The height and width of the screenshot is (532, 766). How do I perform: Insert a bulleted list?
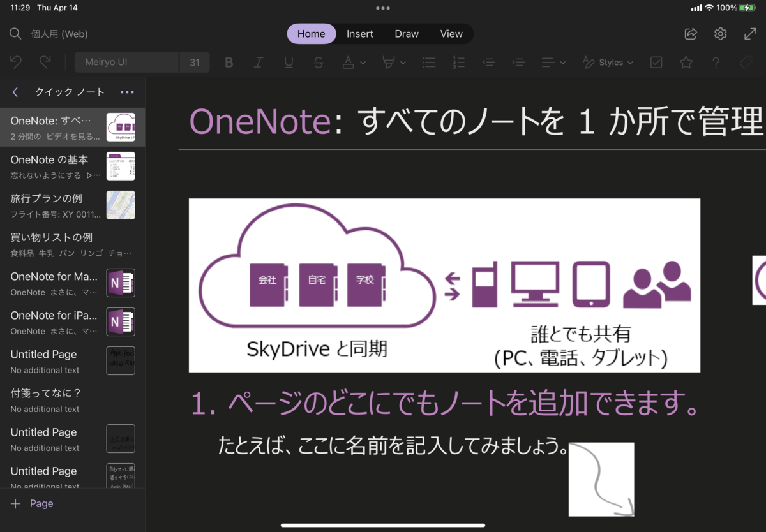429,63
